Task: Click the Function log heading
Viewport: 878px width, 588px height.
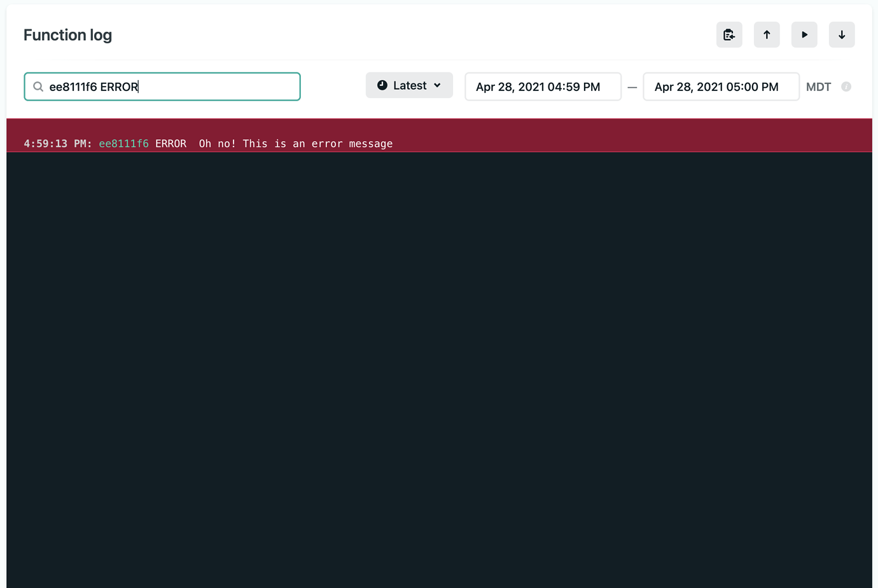Action: tap(67, 35)
